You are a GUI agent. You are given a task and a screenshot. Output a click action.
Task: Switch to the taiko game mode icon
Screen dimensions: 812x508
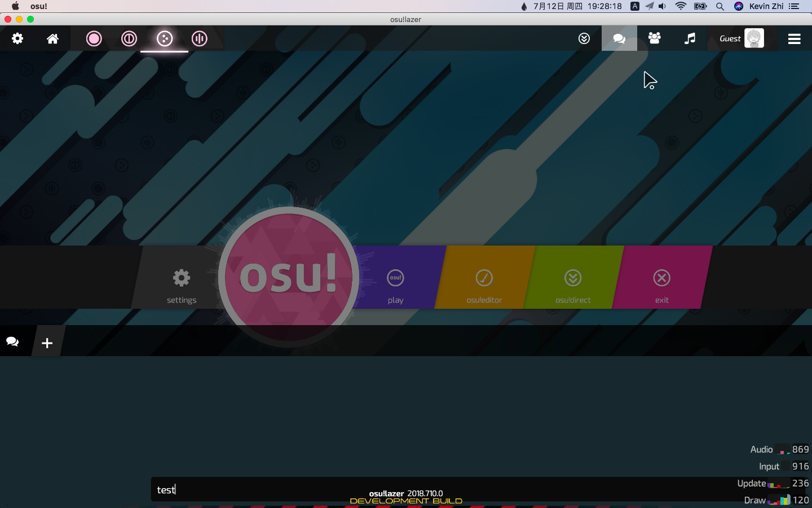[x=129, y=38]
